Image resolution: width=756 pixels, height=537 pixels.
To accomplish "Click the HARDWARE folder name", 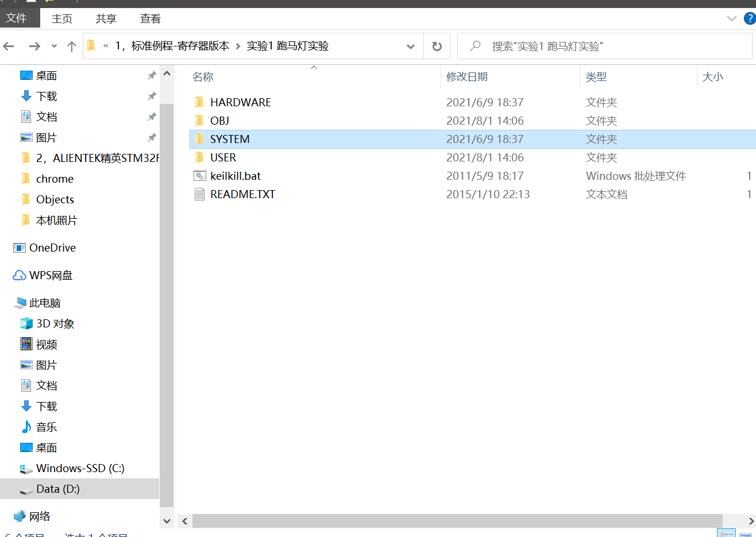I will pos(241,102).
